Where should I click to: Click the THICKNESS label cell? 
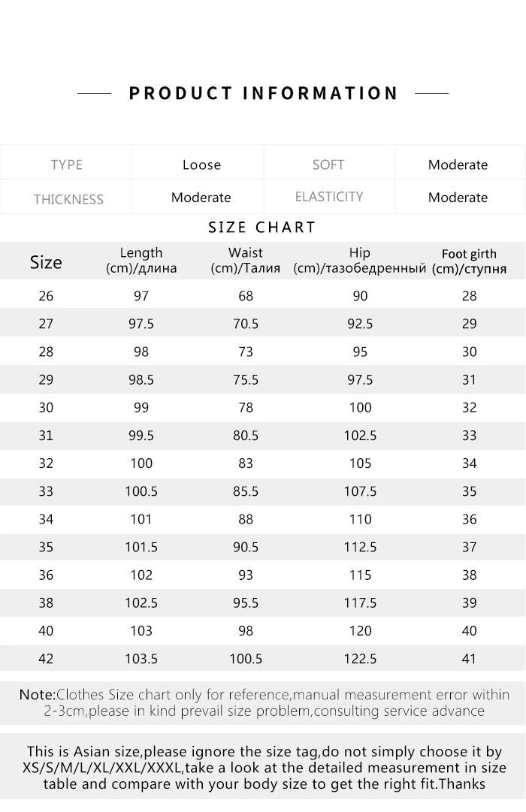point(68,199)
